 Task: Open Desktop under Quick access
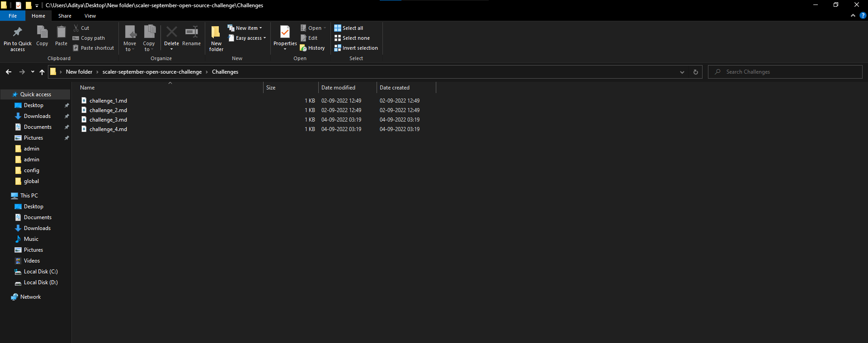[33, 105]
